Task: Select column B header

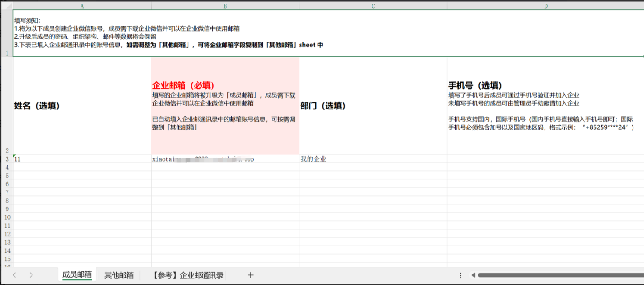Action: click(x=225, y=6)
